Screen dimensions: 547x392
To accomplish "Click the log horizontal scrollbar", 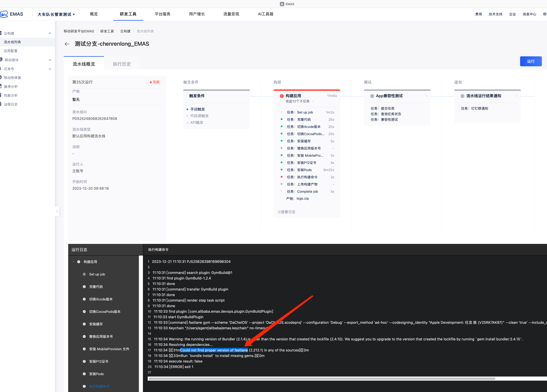I will [321, 379].
